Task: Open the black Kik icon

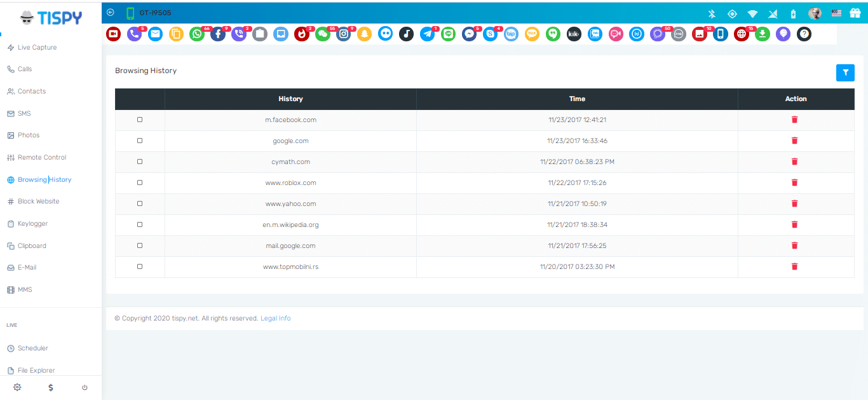Action: (x=574, y=34)
